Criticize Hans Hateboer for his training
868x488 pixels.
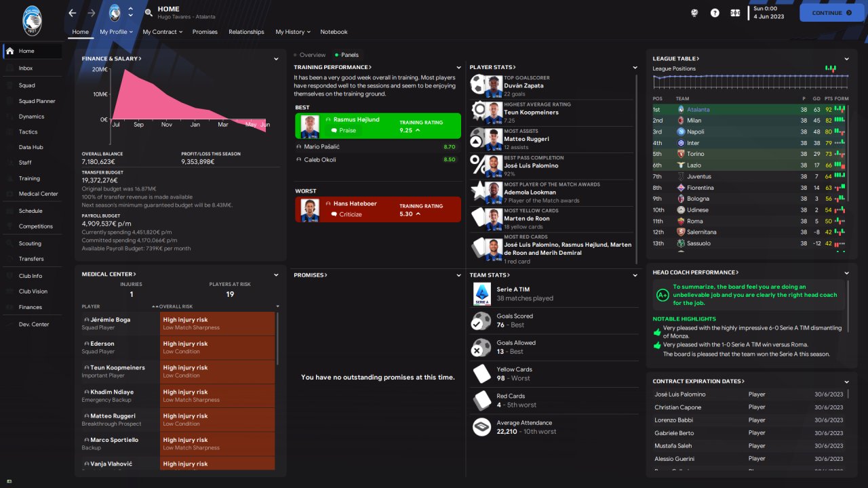(x=346, y=214)
